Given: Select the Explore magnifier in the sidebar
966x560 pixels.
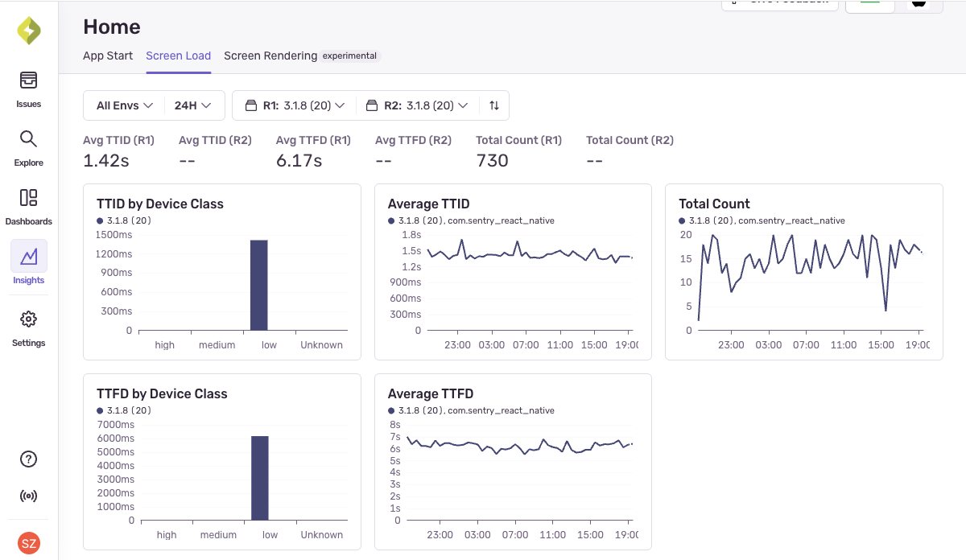Looking at the screenshot, I should point(28,149).
